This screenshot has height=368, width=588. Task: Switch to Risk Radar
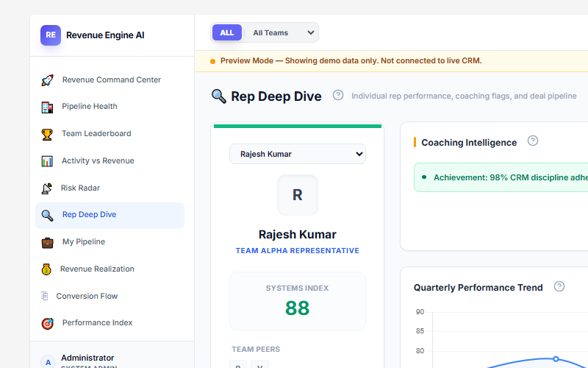(x=80, y=188)
